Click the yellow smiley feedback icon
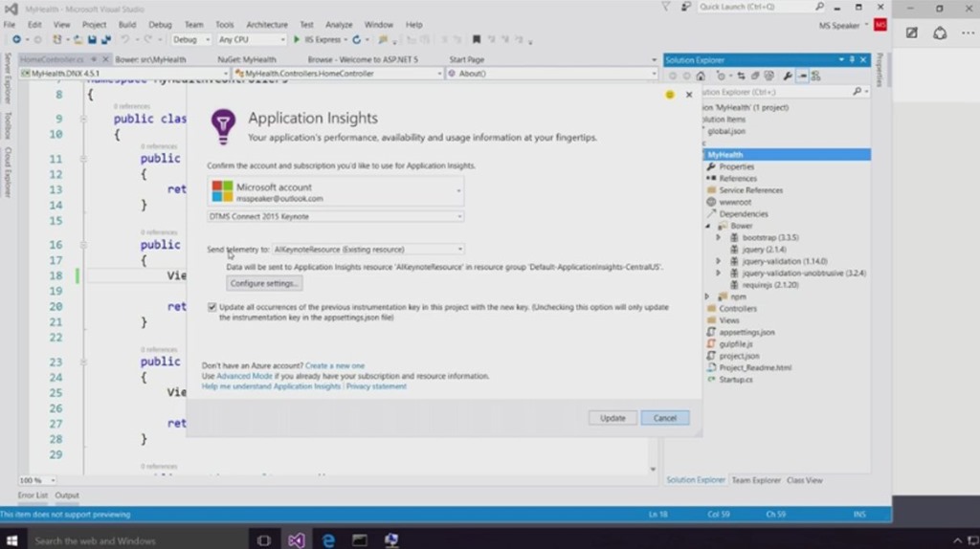The width and height of the screenshot is (980, 549). 670,95
